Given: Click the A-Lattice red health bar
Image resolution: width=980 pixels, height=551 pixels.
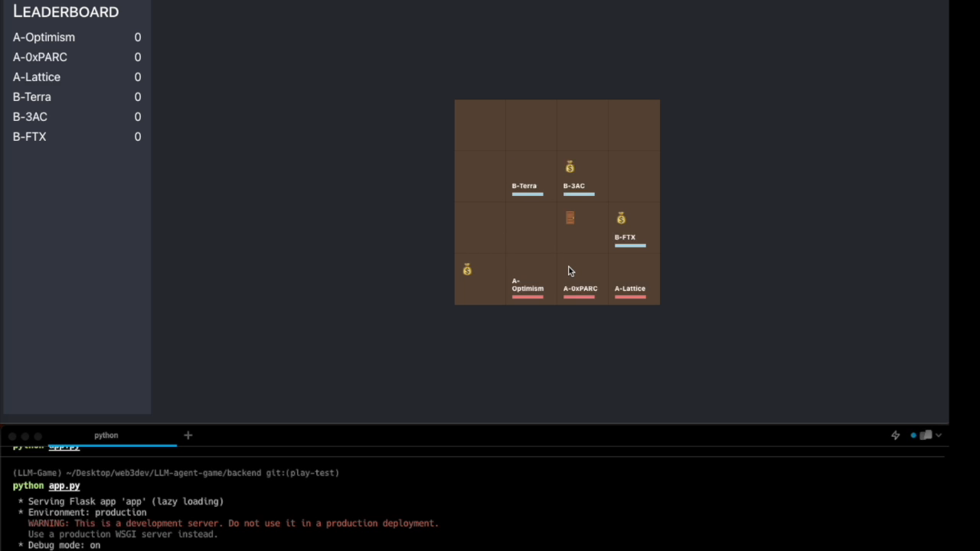Looking at the screenshot, I should (x=630, y=297).
